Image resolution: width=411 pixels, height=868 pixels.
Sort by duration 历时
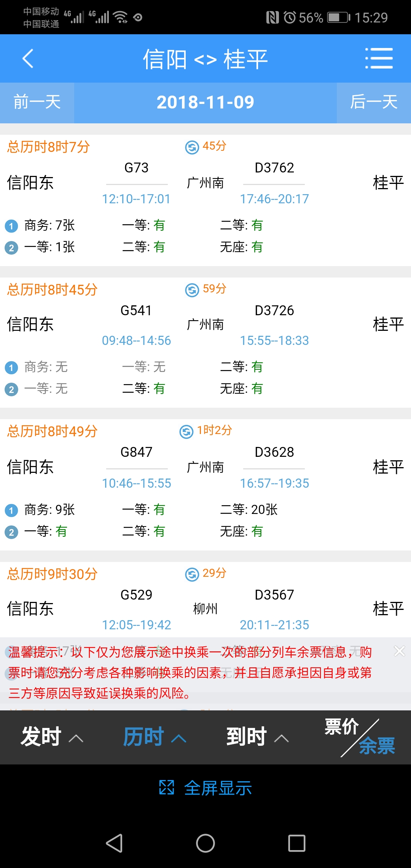click(x=154, y=737)
